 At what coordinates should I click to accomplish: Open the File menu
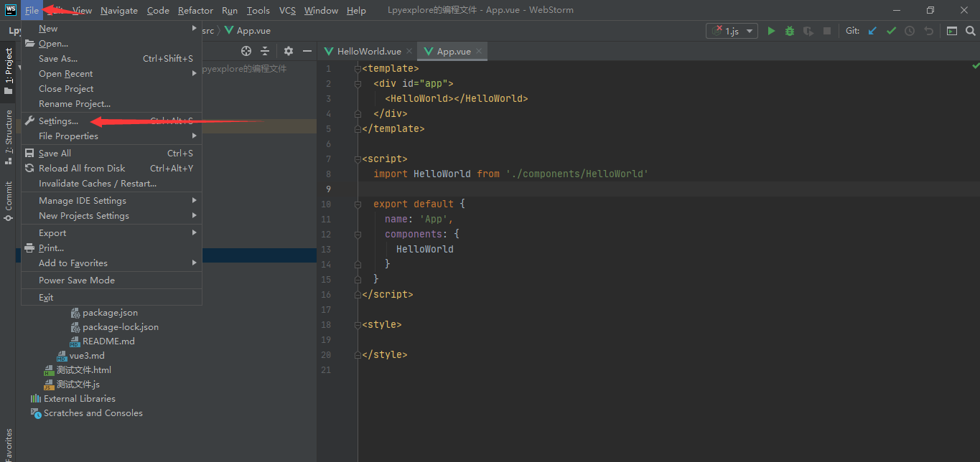point(32,10)
